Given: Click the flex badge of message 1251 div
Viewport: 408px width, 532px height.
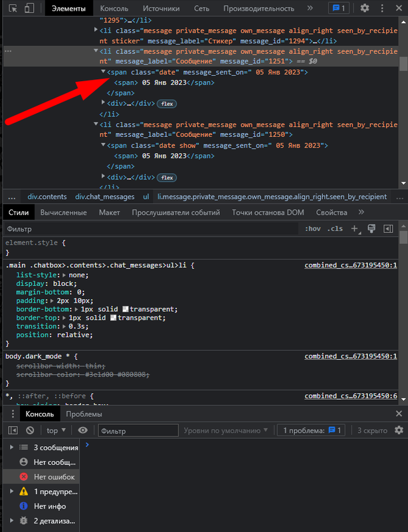Looking at the screenshot, I should (x=167, y=104).
